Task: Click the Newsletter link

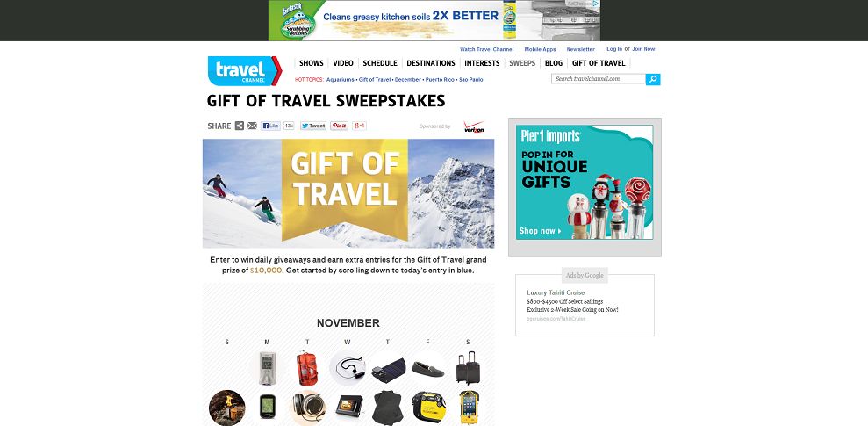Action: tap(580, 49)
